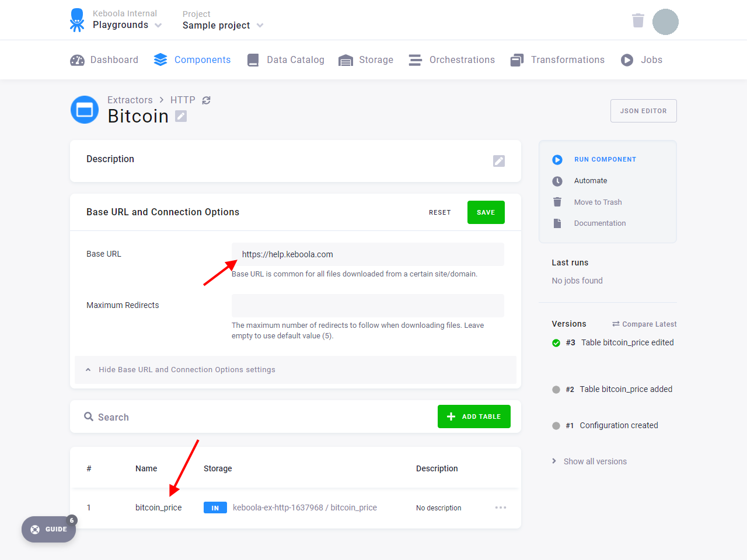Click the refresh icon next to HTTP

tap(206, 100)
